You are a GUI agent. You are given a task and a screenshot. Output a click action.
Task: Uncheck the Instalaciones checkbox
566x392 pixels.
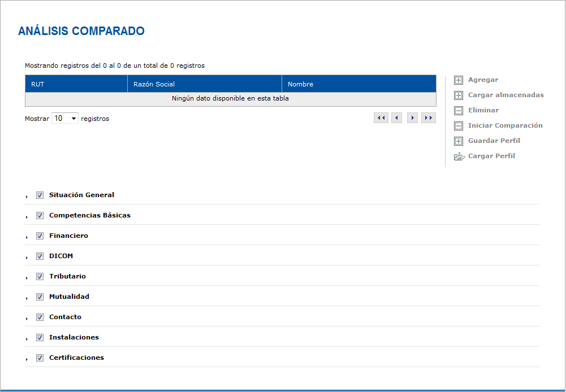pos(40,338)
